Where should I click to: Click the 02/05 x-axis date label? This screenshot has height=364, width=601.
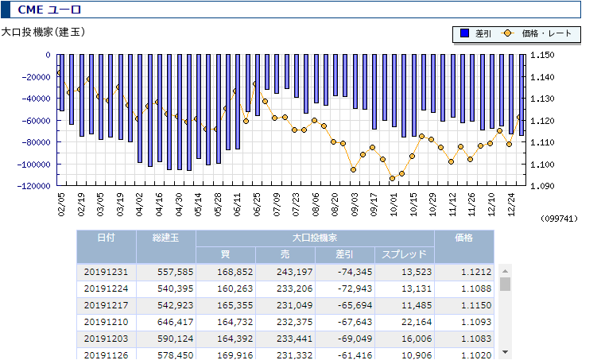61,204
